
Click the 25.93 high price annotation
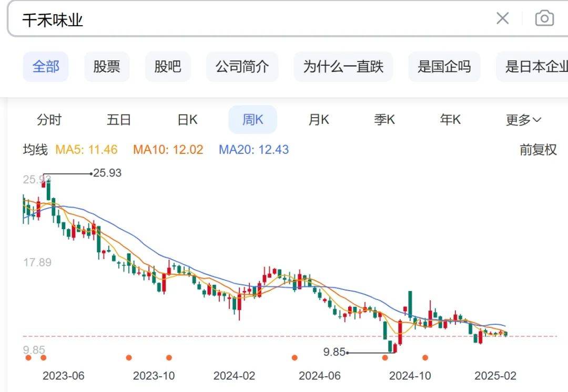click(107, 173)
